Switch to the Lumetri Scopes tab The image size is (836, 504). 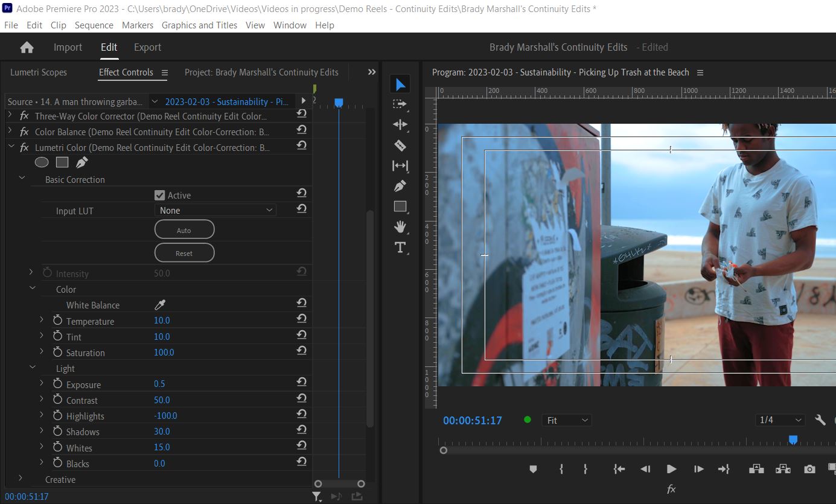pyautogui.click(x=39, y=72)
